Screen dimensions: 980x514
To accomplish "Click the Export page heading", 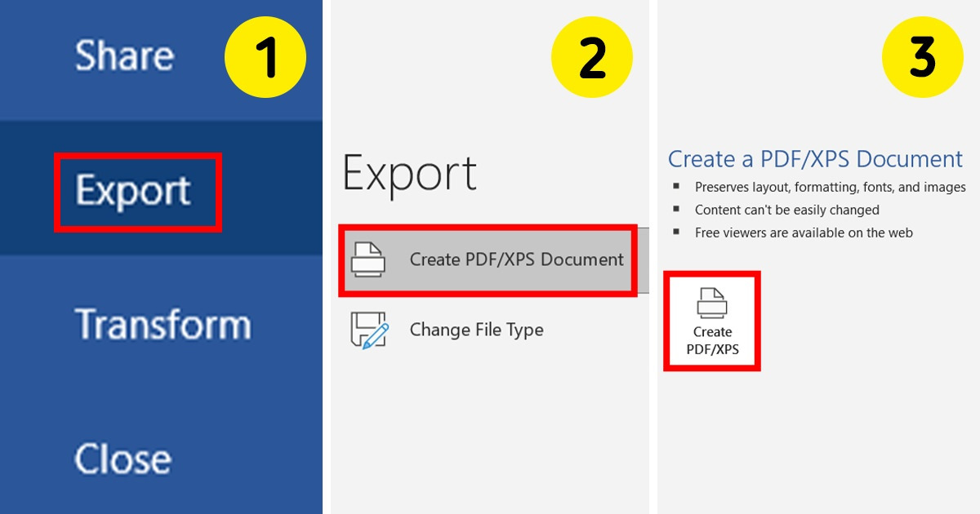I will tap(409, 172).
